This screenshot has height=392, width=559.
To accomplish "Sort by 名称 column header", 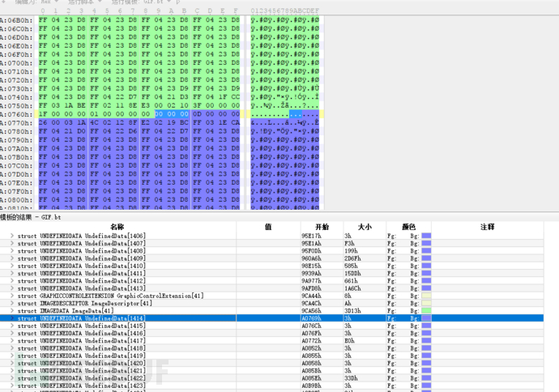I will pos(117,227).
